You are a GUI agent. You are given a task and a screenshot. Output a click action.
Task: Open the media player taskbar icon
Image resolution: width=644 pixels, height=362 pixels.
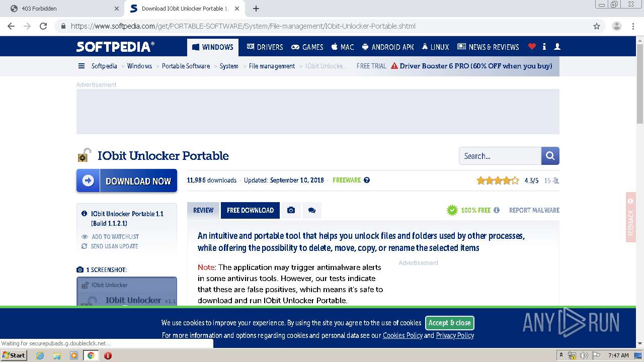coord(74,355)
